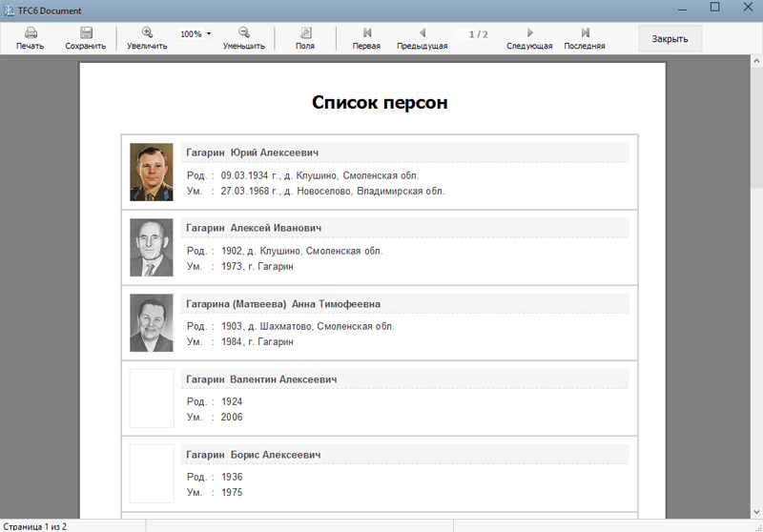Click the name Гагарин Юрий Алексеевич
Image resolution: width=763 pixels, height=532 pixels.
(x=252, y=153)
